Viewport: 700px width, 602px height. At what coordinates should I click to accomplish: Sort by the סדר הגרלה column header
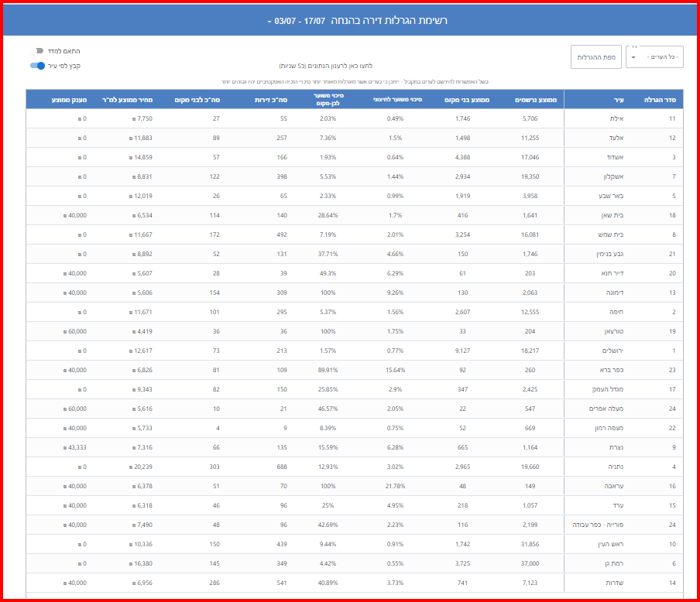[660, 100]
